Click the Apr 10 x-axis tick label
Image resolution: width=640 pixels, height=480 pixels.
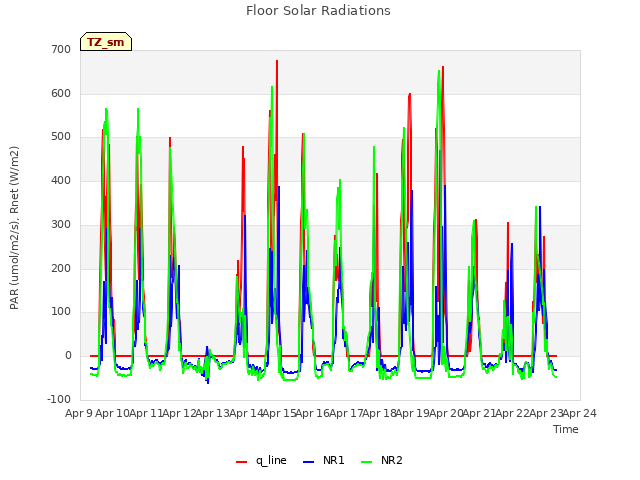112,413
